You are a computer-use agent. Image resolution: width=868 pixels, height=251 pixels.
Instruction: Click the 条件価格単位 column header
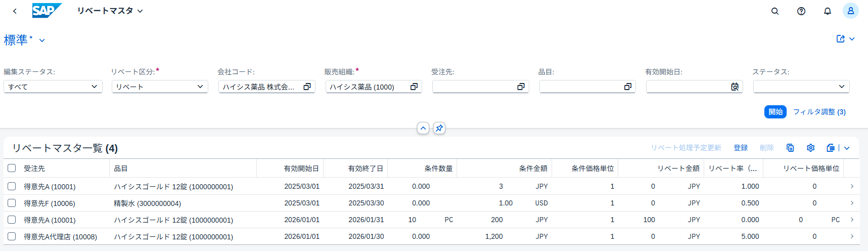click(585, 168)
